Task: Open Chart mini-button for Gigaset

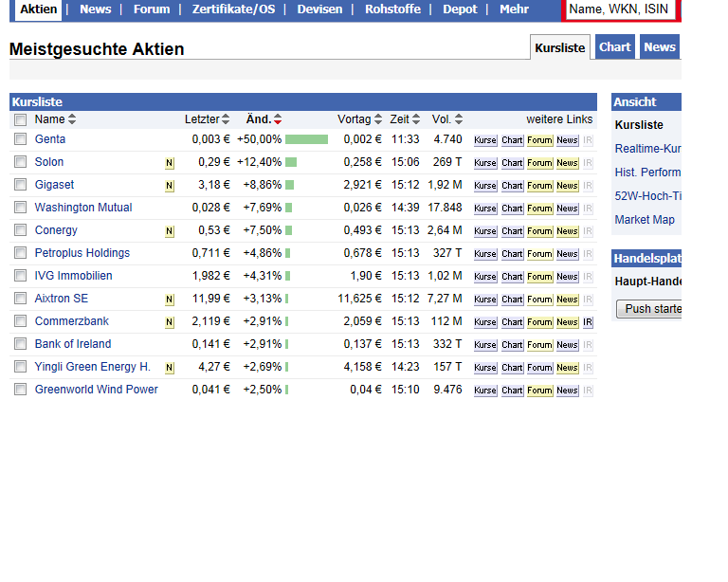Action: 512,186
